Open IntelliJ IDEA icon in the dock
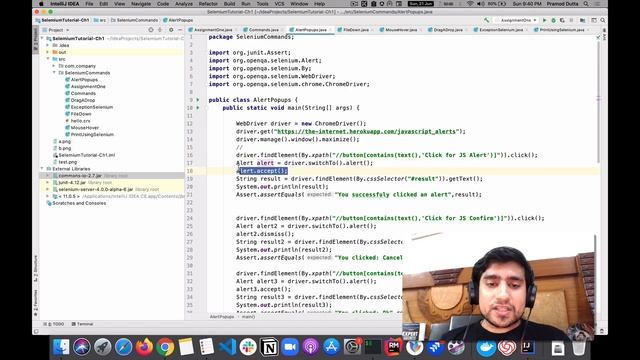640x360 pixels. (528, 347)
